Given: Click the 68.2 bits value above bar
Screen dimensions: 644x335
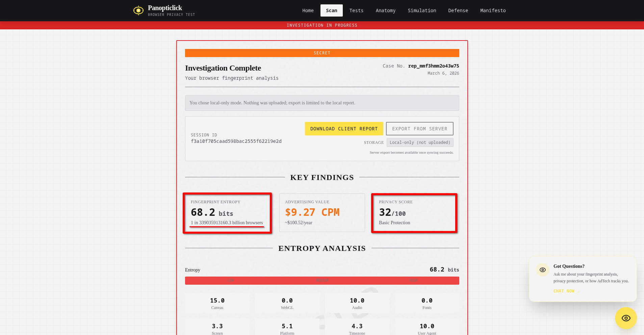Looking at the screenshot, I should [x=444, y=269].
